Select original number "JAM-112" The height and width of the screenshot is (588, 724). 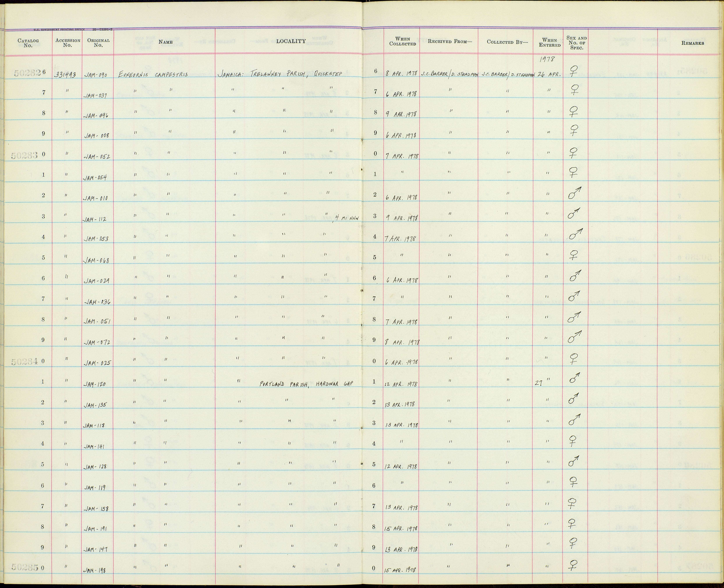pos(95,219)
